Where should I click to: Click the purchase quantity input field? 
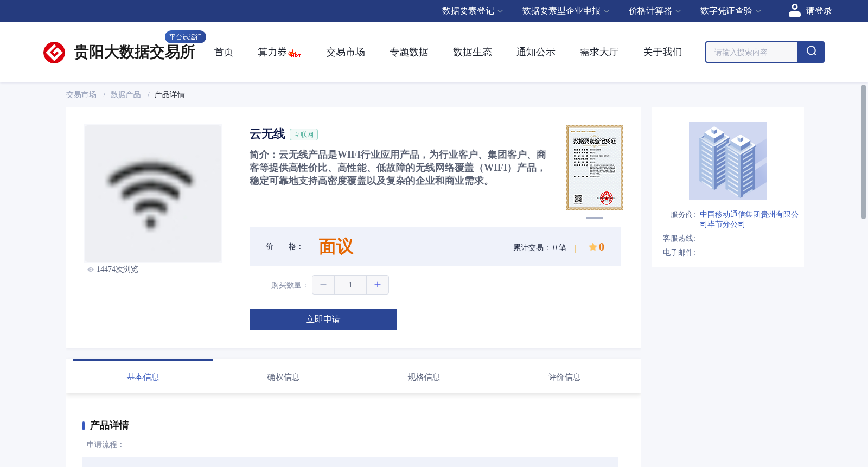[350, 285]
